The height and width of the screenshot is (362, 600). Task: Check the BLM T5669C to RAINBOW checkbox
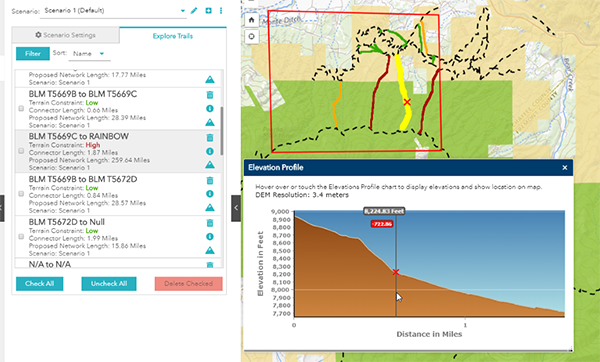coord(21,151)
